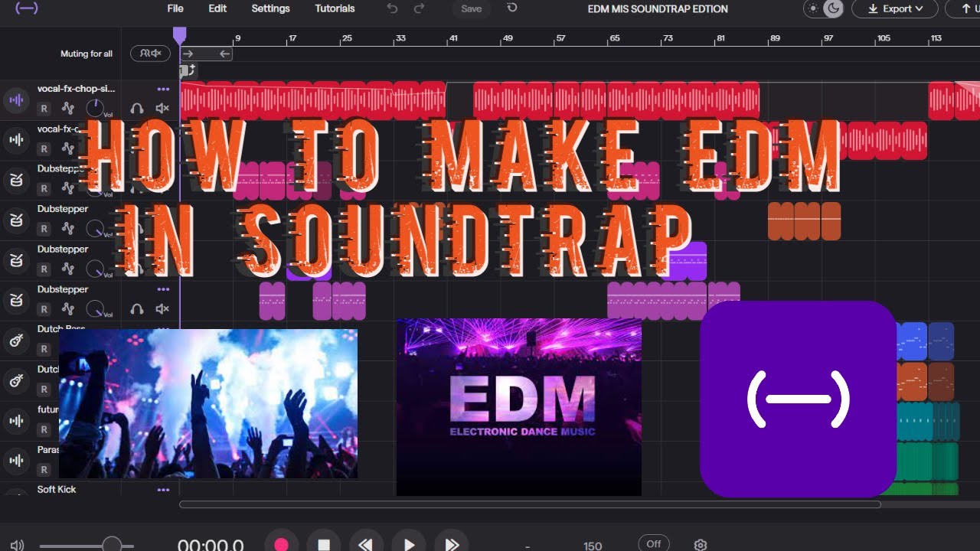Click the second Dutch bass guitar icon
Image resolution: width=980 pixels, height=551 pixels.
15,381
